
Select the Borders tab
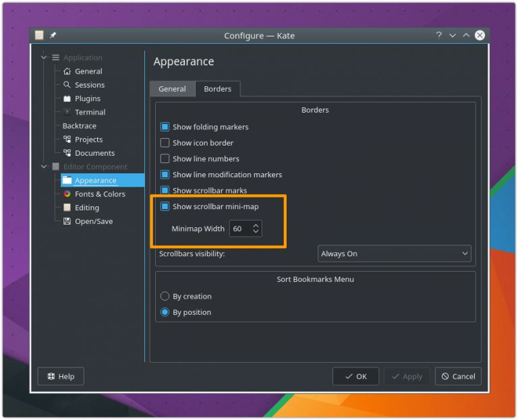tap(217, 89)
